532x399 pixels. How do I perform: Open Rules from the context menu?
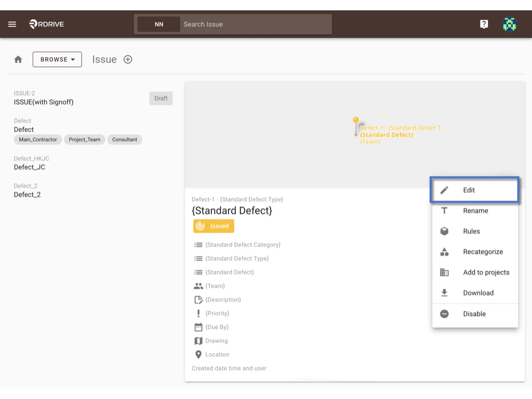coord(471,231)
